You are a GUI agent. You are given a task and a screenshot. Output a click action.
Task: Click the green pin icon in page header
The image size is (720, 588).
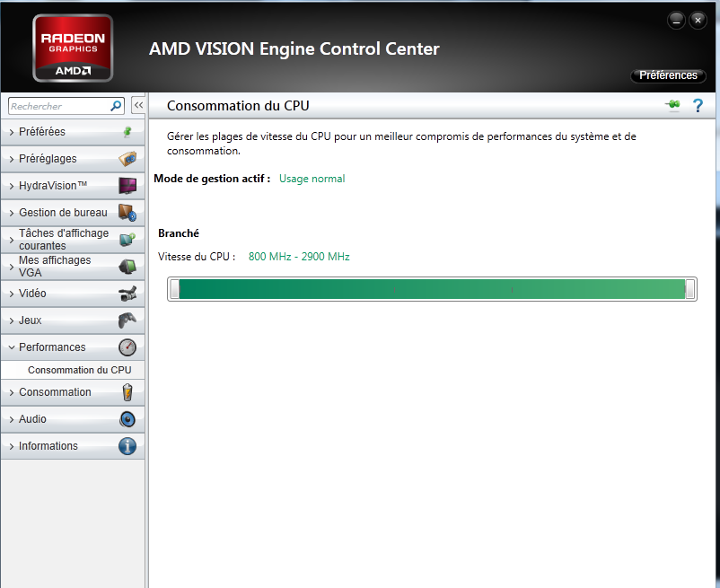coord(673,105)
